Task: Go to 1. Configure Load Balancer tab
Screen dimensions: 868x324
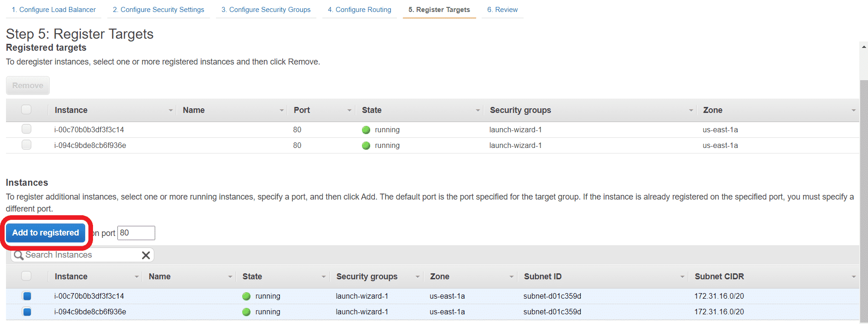Action: pyautogui.click(x=54, y=10)
